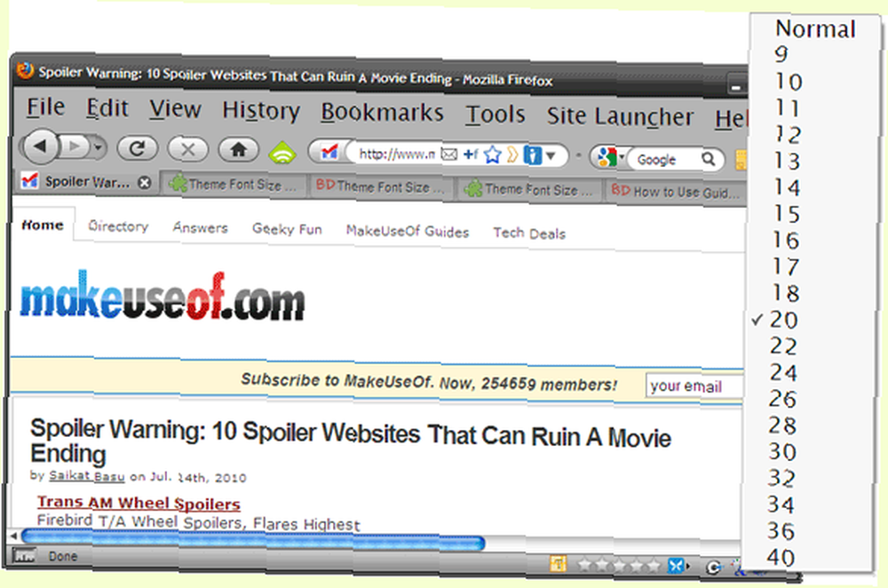This screenshot has width=888, height=588.
Task: Go to the Geeky Fun section
Action: coord(287,229)
